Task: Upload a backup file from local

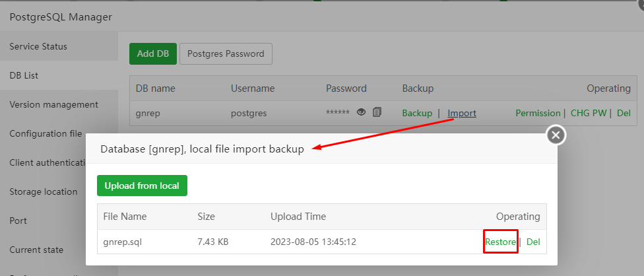Action: tap(142, 186)
